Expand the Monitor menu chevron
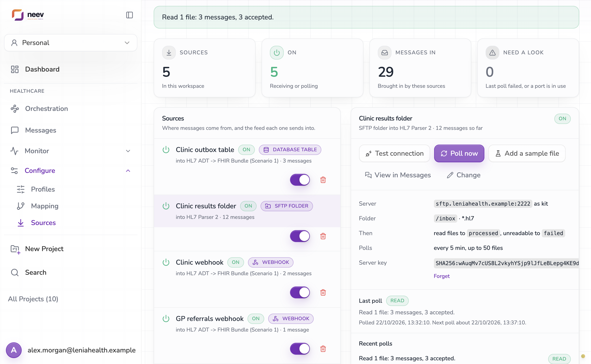The width and height of the screenshot is (591, 364). coord(128,151)
